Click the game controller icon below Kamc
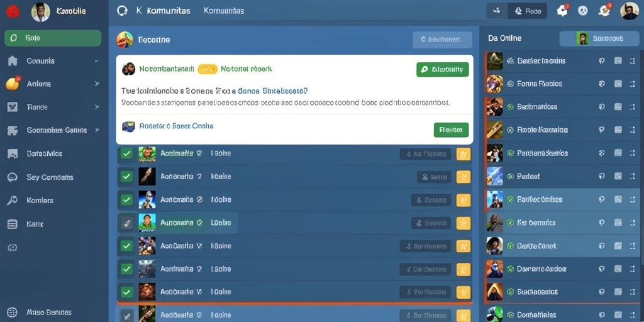Screen dimensions: 644x322 click(x=13, y=248)
